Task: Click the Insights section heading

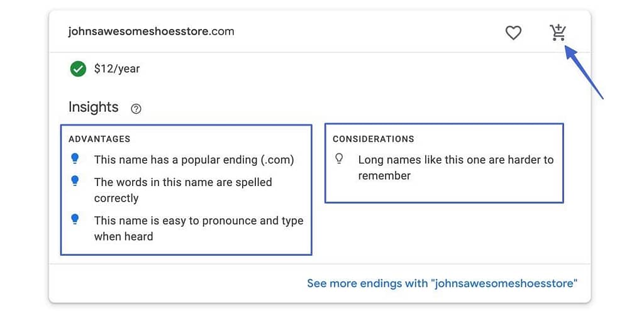Action: pyautogui.click(x=94, y=107)
